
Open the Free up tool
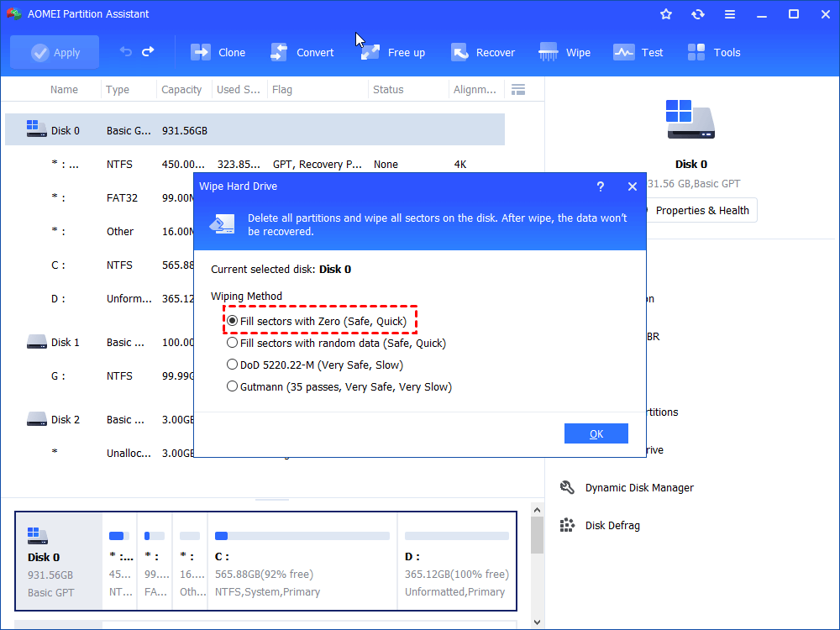392,52
